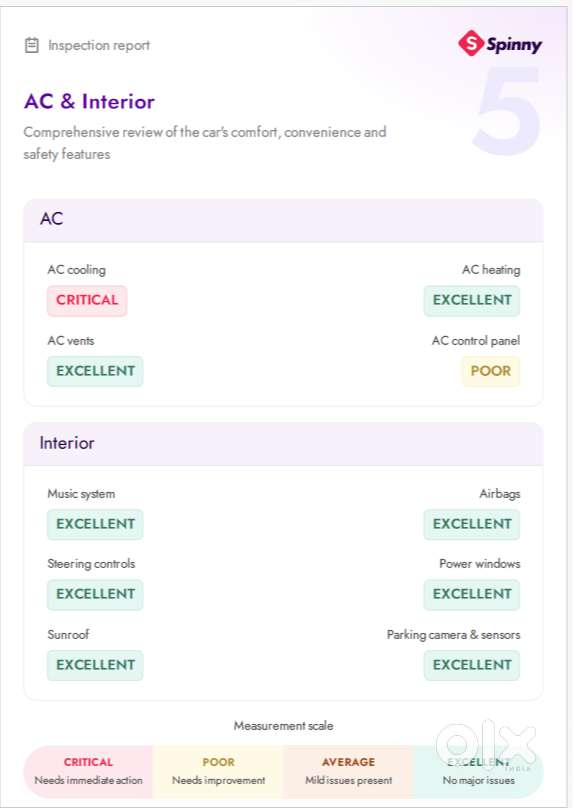573x808 pixels.
Task: Click the AC & Interior heading
Action: pos(89,102)
